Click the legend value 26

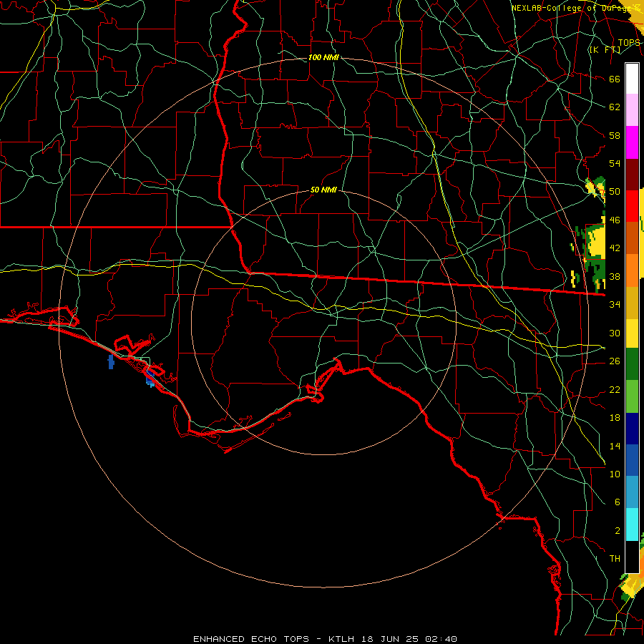[x=615, y=361]
